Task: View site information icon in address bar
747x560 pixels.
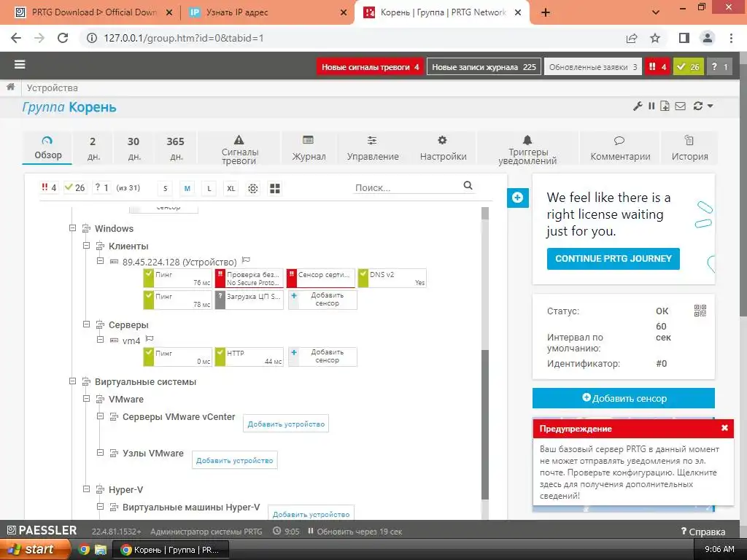Action: [x=91, y=38]
